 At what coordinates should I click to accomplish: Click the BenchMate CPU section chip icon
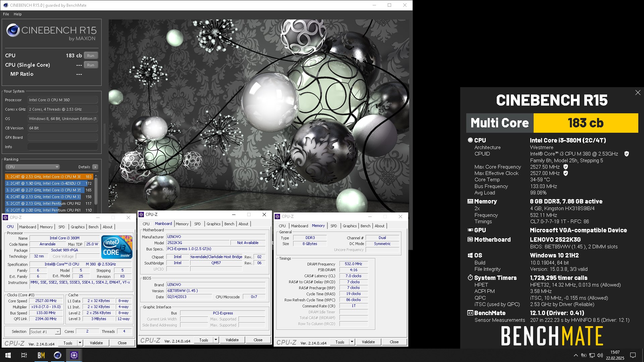point(470,140)
